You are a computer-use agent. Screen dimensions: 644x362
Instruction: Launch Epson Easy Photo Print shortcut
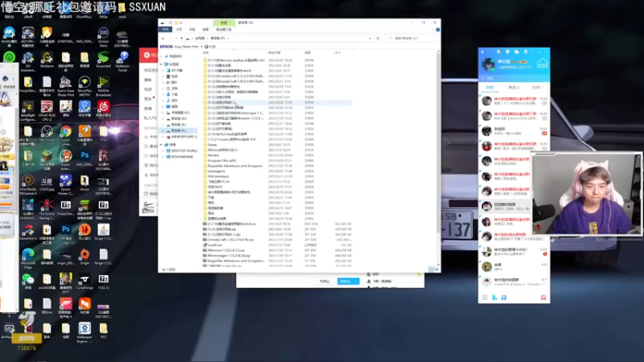(65, 86)
